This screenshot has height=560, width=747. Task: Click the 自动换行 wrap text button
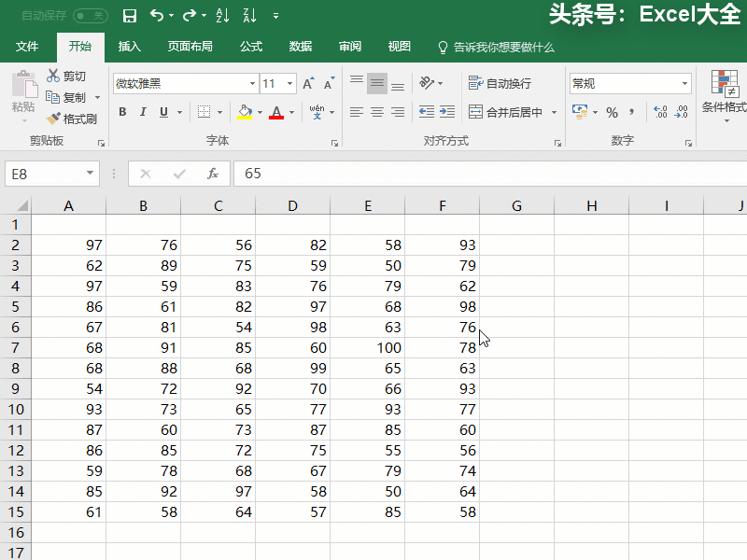[x=500, y=83]
